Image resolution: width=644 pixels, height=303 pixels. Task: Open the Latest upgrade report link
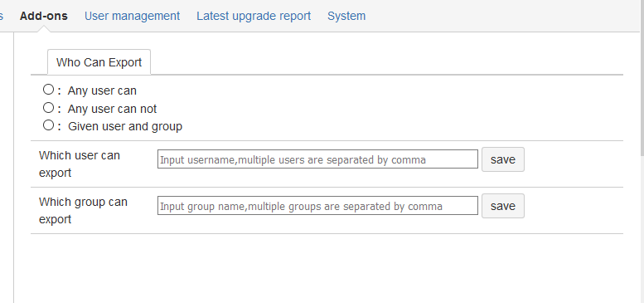click(x=254, y=16)
